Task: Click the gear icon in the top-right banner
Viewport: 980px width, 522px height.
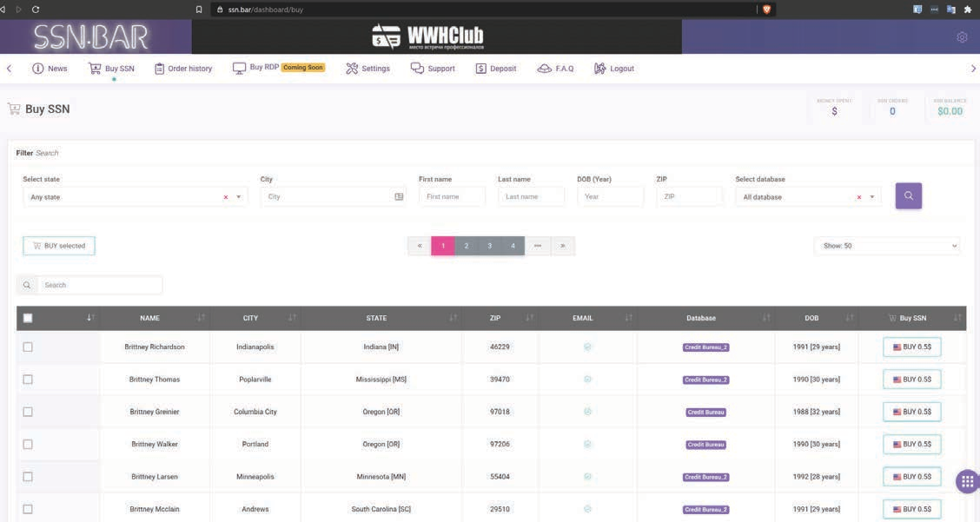Action: click(962, 37)
